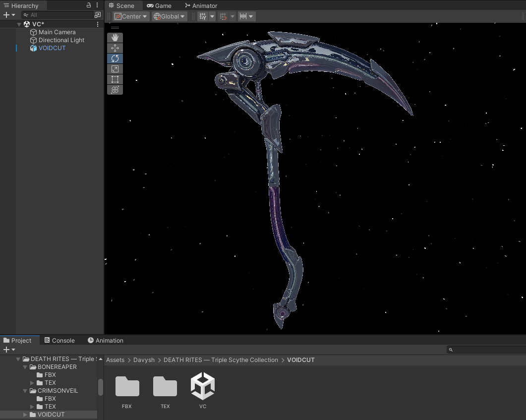
Task: Go to DEATH RITES collection breadcrumb
Action: click(x=221, y=360)
